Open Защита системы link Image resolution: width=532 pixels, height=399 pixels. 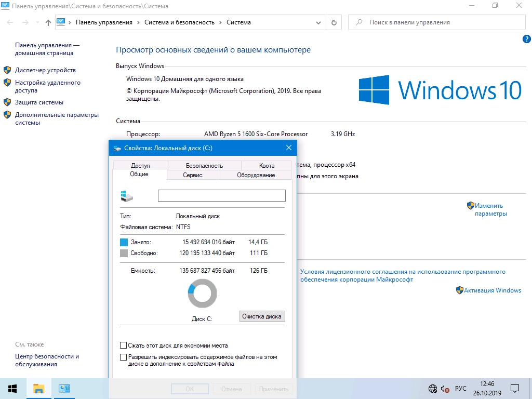click(x=39, y=102)
